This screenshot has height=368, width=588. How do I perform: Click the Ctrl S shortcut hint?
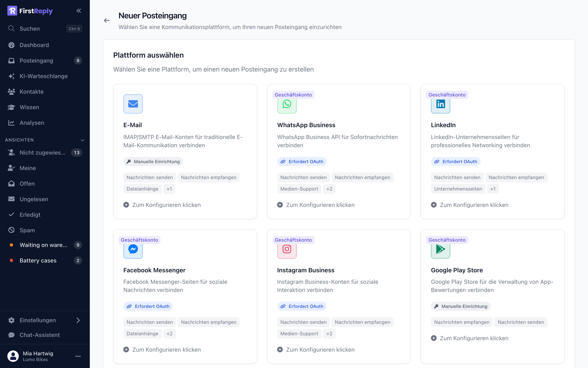pyautogui.click(x=74, y=29)
